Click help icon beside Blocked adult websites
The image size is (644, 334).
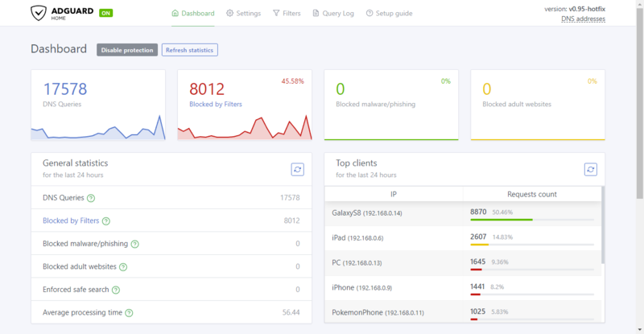pyautogui.click(x=123, y=266)
